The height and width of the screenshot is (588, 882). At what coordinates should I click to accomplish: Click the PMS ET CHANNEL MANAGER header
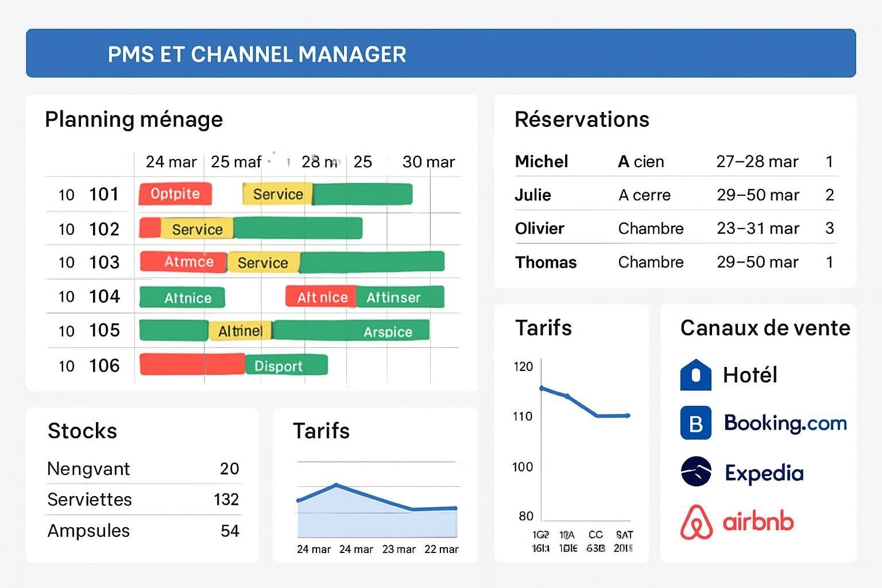[257, 53]
